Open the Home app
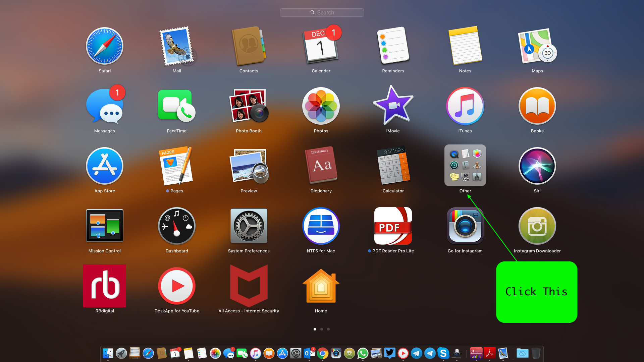Screen dimensions: 644x362 pos(321,286)
